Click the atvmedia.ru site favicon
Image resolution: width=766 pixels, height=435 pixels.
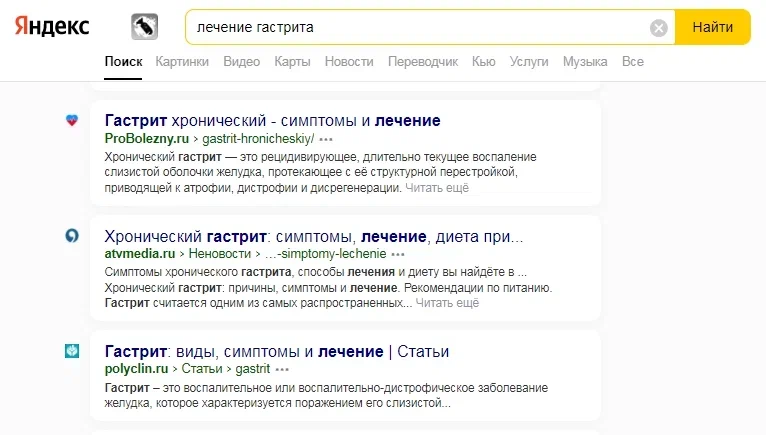pos(71,236)
